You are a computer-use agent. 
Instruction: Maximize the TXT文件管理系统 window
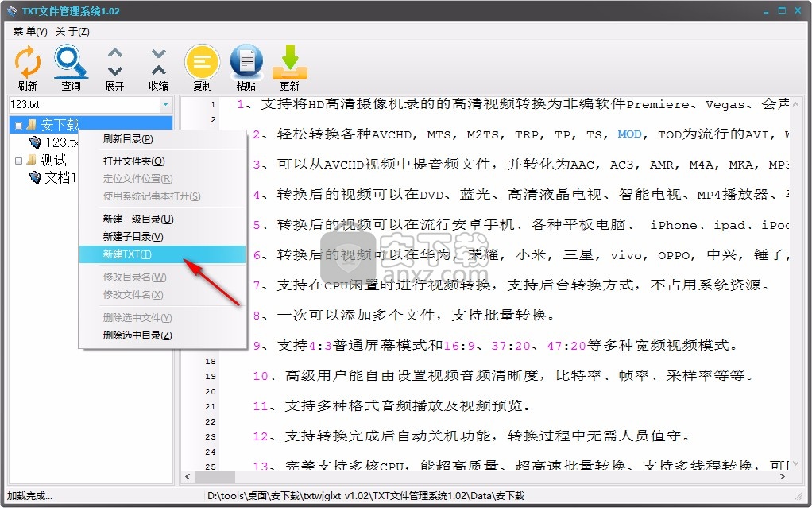(783, 10)
